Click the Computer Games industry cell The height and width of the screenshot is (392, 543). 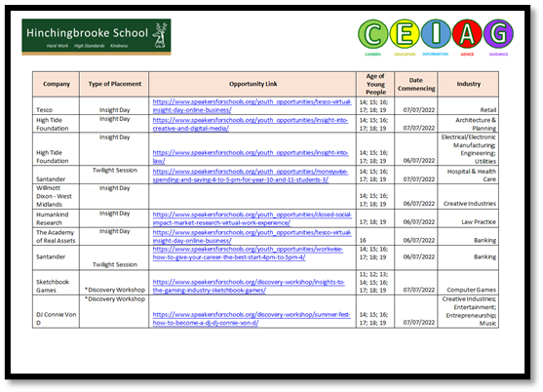point(468,283)
